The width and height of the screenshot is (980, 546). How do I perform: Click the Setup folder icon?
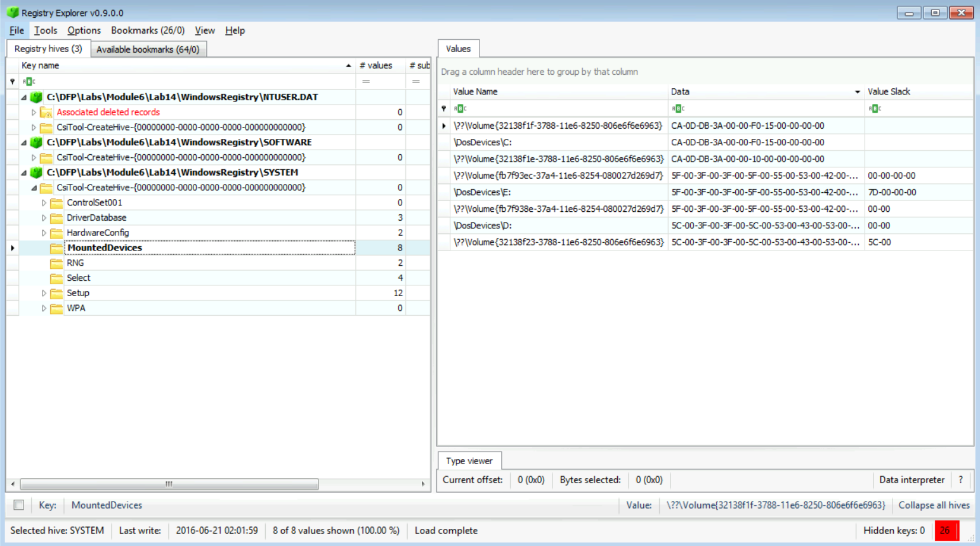tap(56, 293)
